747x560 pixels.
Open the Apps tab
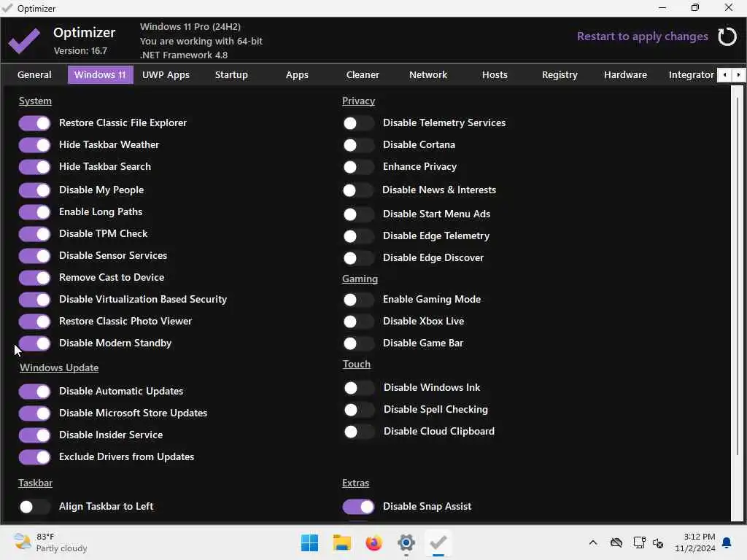(297, 75)
